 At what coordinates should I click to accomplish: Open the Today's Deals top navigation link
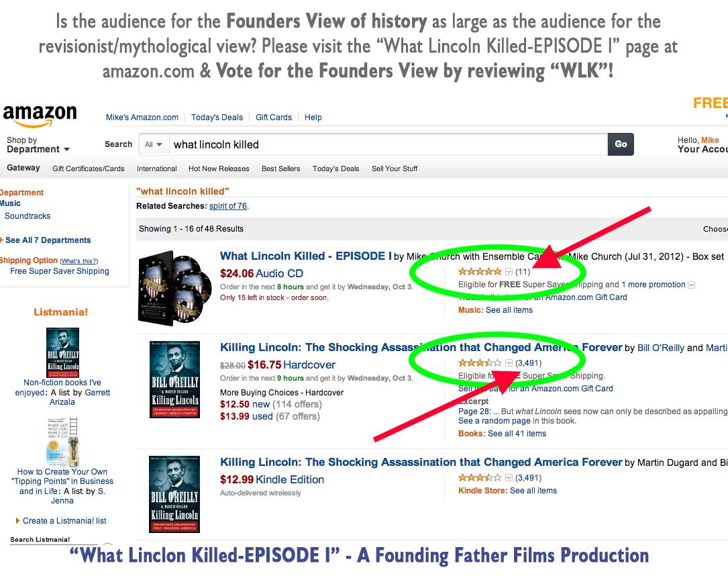pyautogui.click(x=217, y=117)
